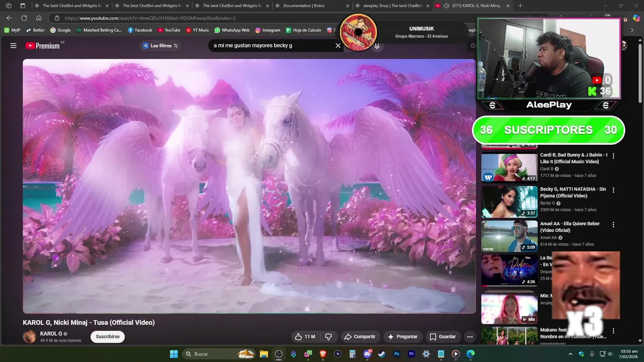
Task: Open the Instagram bookmark
Action: coord(268,30)
